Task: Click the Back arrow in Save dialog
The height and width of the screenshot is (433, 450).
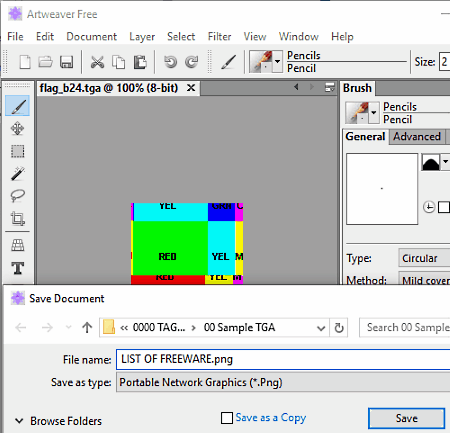Action: coord(21,328)
